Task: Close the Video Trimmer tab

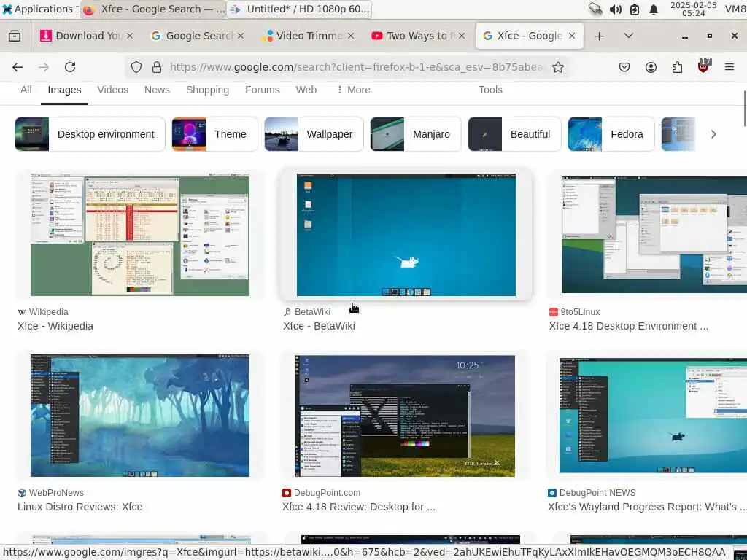Action: tap(351, 36)
